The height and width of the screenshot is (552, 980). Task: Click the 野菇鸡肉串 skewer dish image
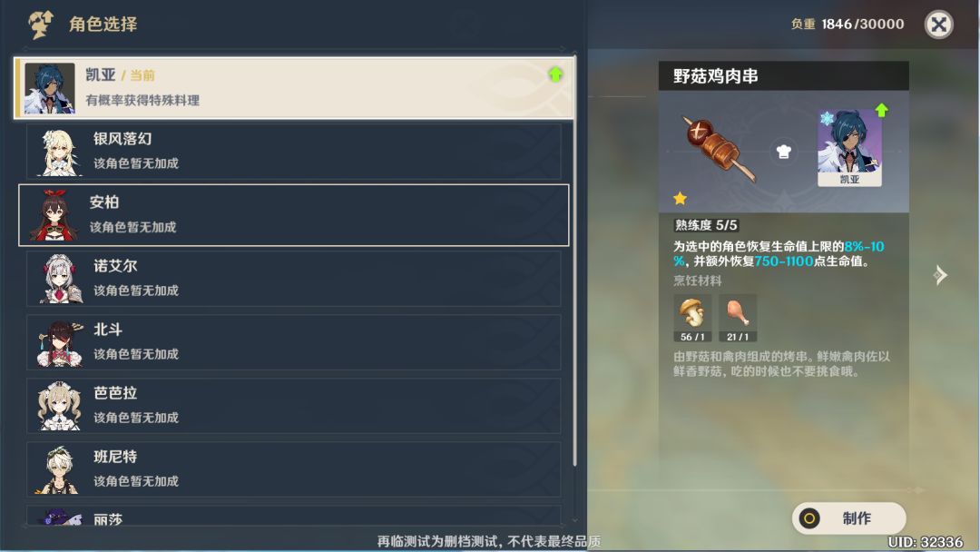click(x=718, y=148)
